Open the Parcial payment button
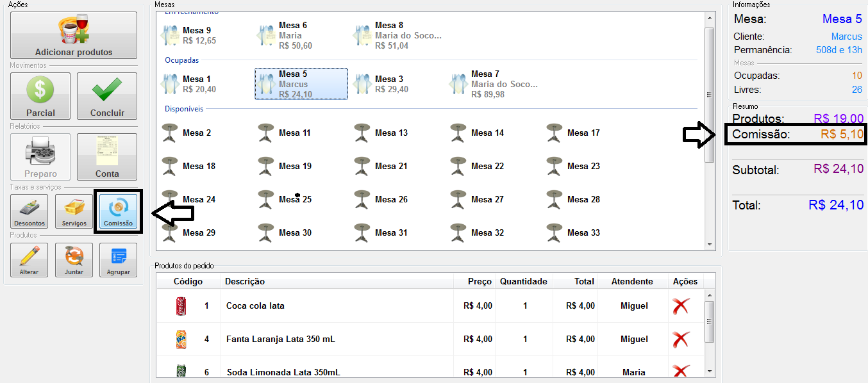Viewport: 868px width, 383px height. tap(40, 95)
